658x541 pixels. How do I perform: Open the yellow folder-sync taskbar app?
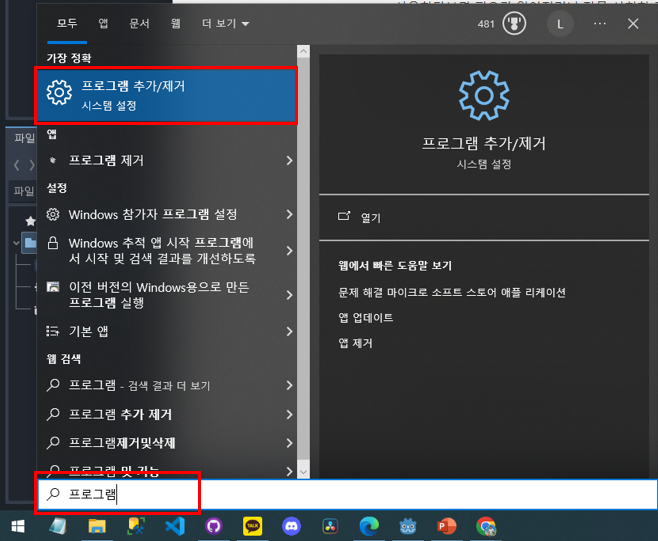(136, 526)
